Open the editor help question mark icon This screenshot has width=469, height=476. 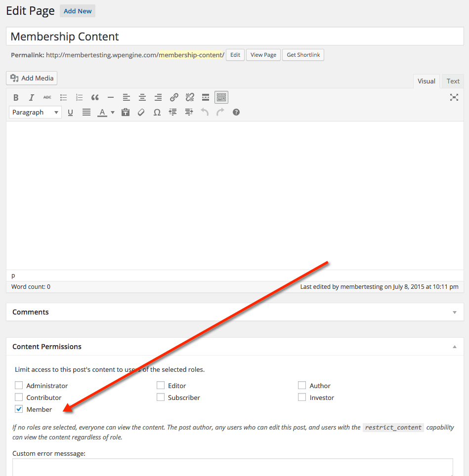pyautogui.click(x=236, y=113)
